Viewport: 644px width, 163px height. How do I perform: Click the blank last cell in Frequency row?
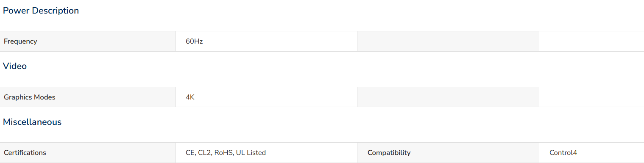coord(591,41)
